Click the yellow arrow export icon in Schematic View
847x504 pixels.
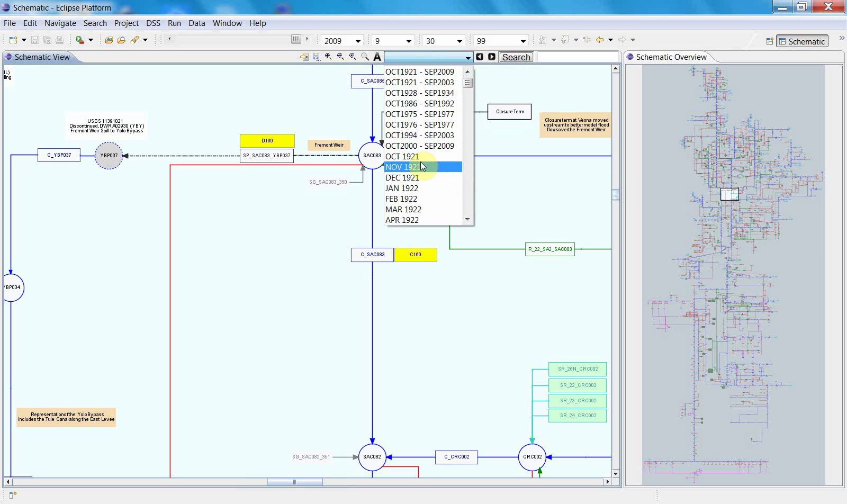[304, 57]
